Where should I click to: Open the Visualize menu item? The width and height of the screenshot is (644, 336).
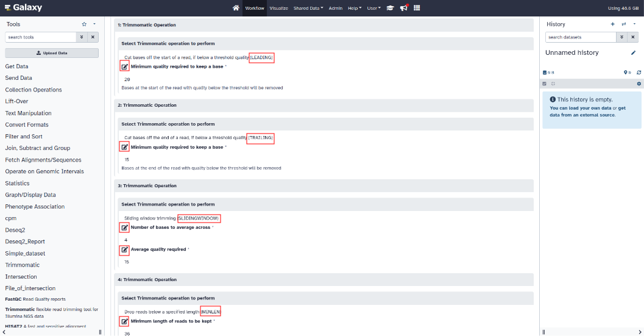click(279, 8)
